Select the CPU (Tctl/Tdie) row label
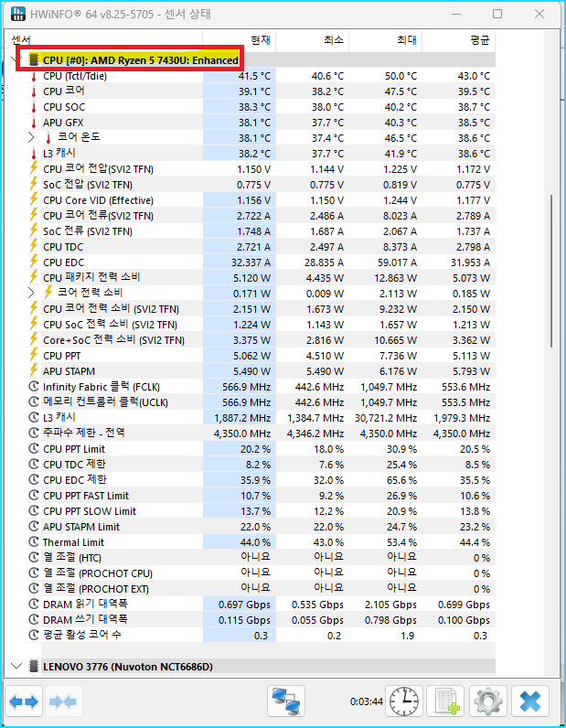 pos(75,76)
